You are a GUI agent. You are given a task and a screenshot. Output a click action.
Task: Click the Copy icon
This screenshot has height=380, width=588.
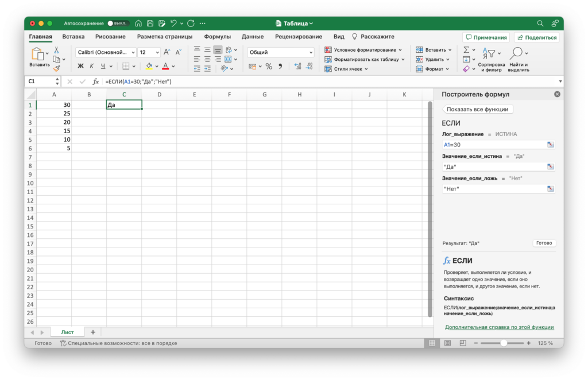click(x=56, y=59)
